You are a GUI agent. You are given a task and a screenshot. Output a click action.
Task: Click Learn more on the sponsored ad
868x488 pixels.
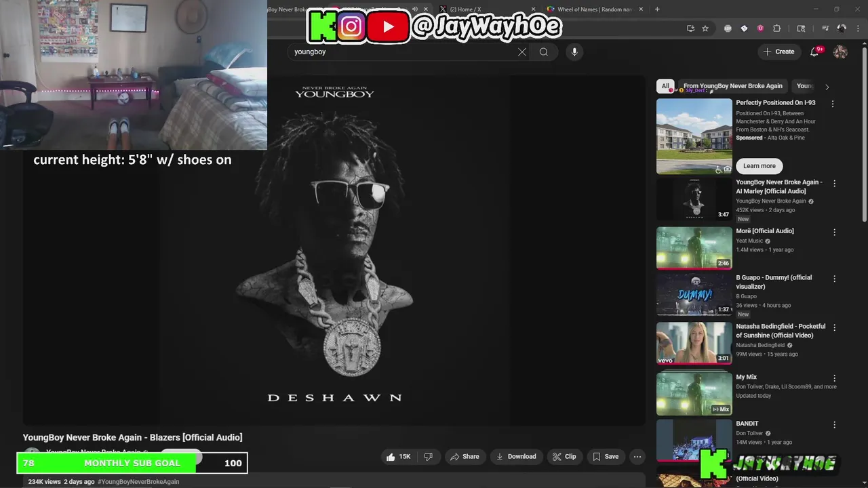tap(759, 166)
